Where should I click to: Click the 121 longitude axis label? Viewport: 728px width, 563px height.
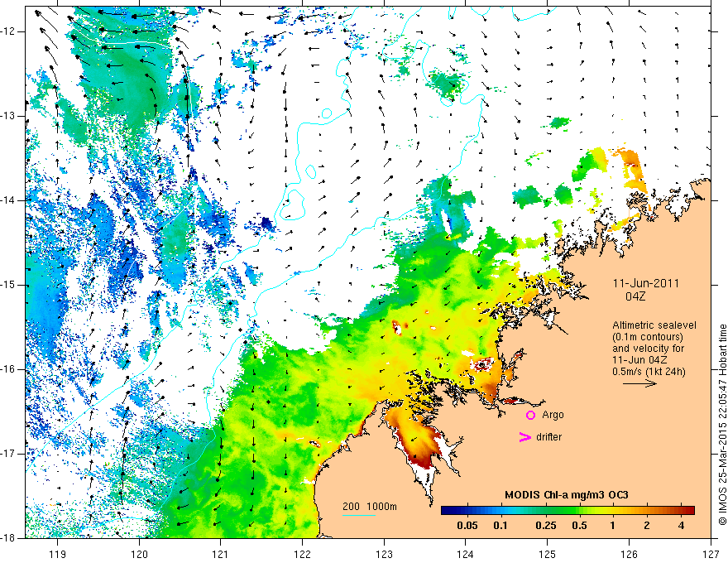221,554
